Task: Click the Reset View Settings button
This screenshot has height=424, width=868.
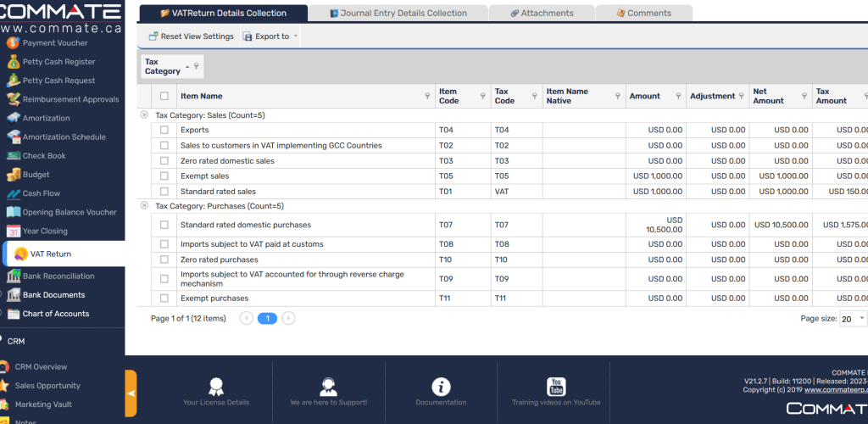Action: 192,36
